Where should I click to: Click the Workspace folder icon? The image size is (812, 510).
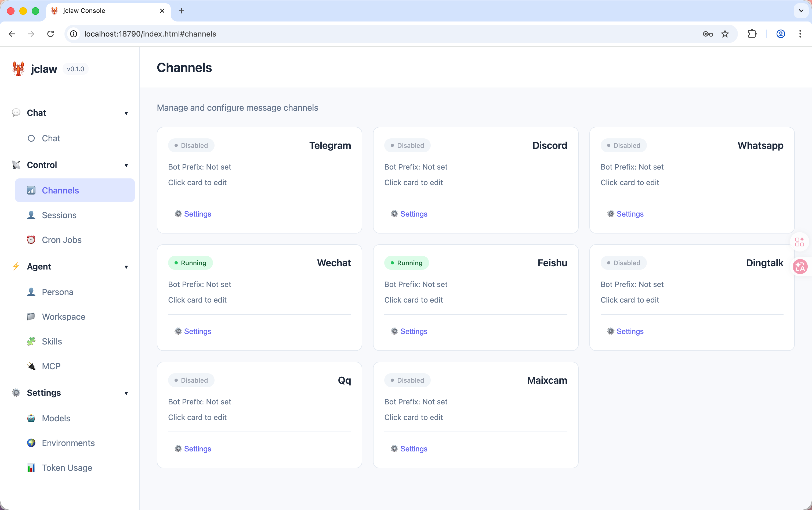coord(31,317)
